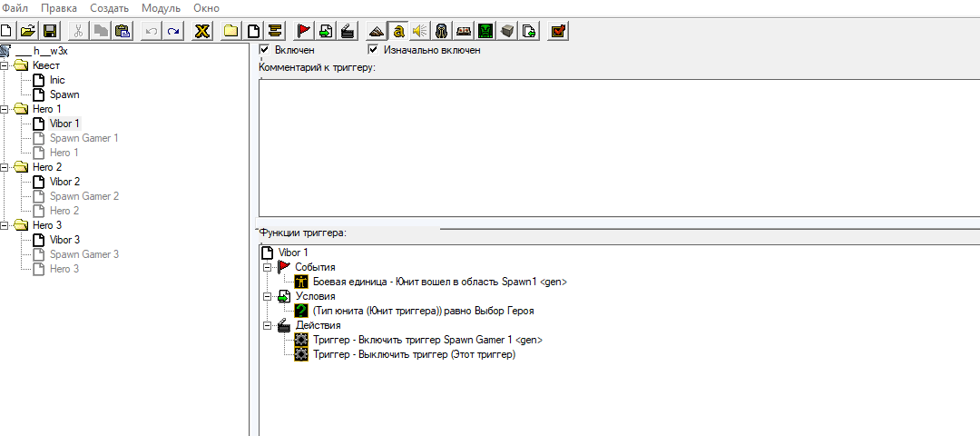Open the AI Editor green face icon
980x436 pixels.
(x=485, y=30)
